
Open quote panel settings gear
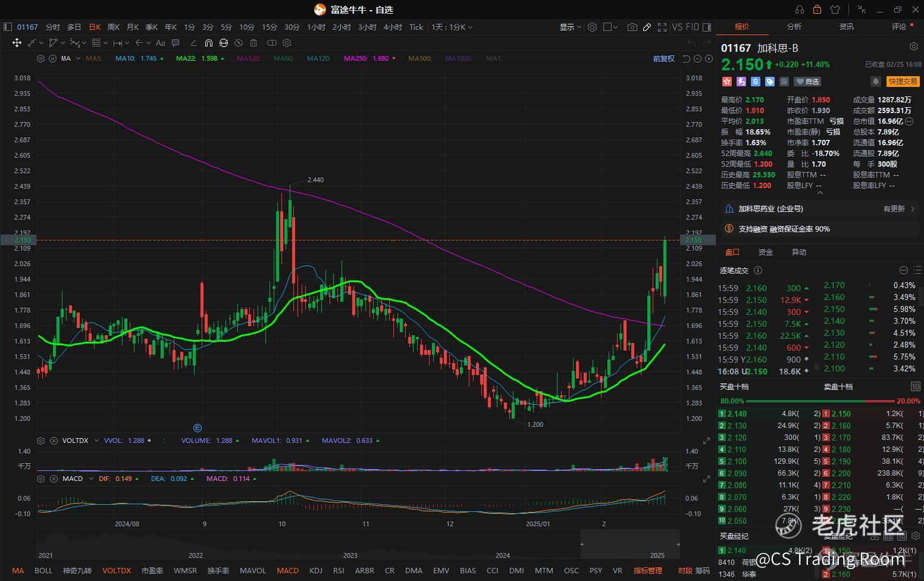coord(914,46)
